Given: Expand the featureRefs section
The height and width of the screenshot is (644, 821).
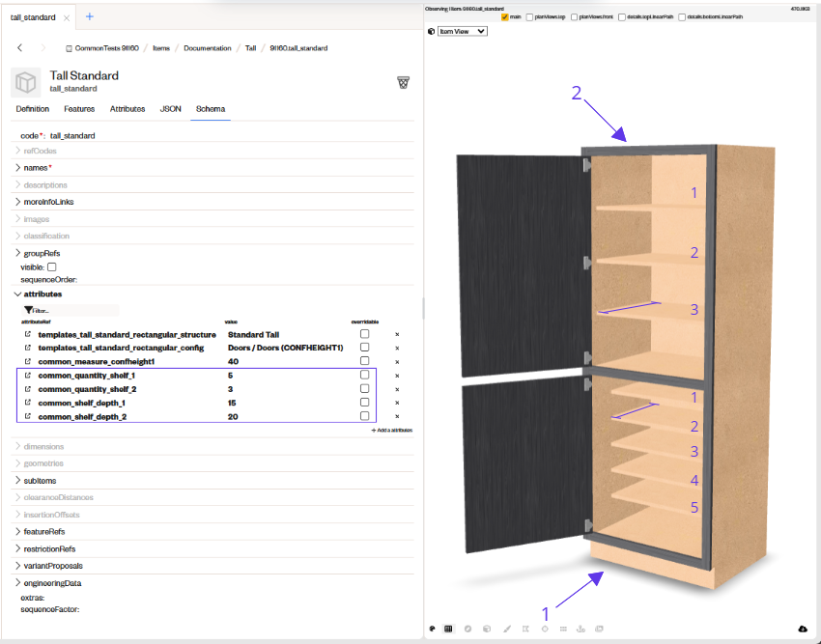Looking at the screenshot, I should 17,531.
